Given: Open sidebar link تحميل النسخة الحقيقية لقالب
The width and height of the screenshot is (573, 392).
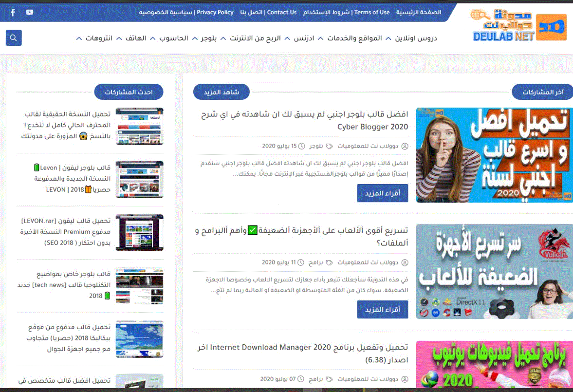Looking at the screenshot, I should click(x=66, y=125).
